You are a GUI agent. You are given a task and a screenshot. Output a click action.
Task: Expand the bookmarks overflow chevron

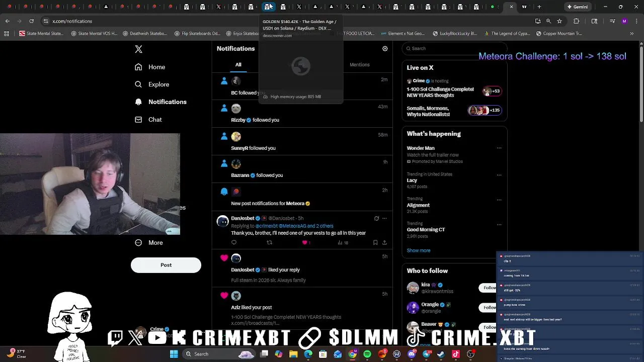point(632,34)
